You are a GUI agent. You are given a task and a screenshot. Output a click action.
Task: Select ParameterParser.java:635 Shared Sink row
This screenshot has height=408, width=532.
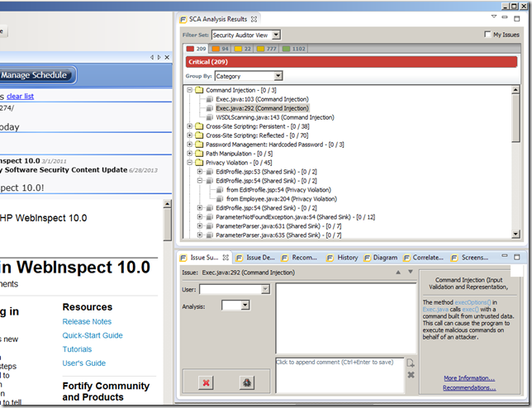tap(278, 235)
